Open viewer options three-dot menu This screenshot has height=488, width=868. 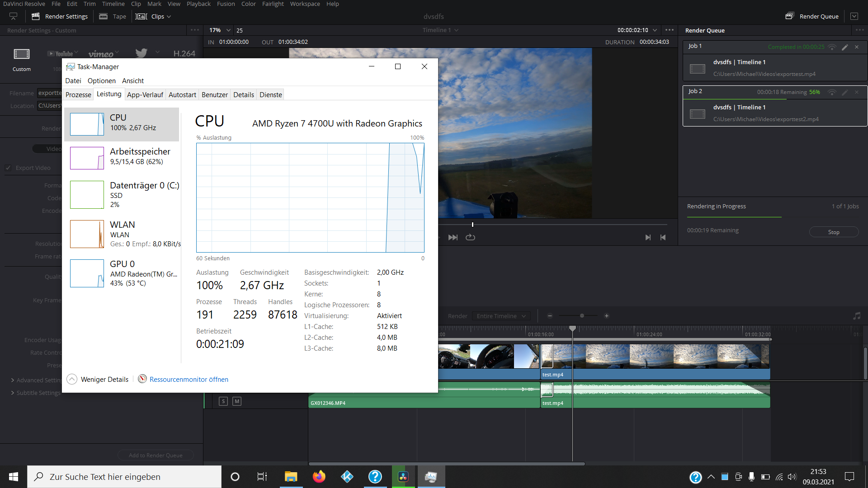(x=670, y=30)
